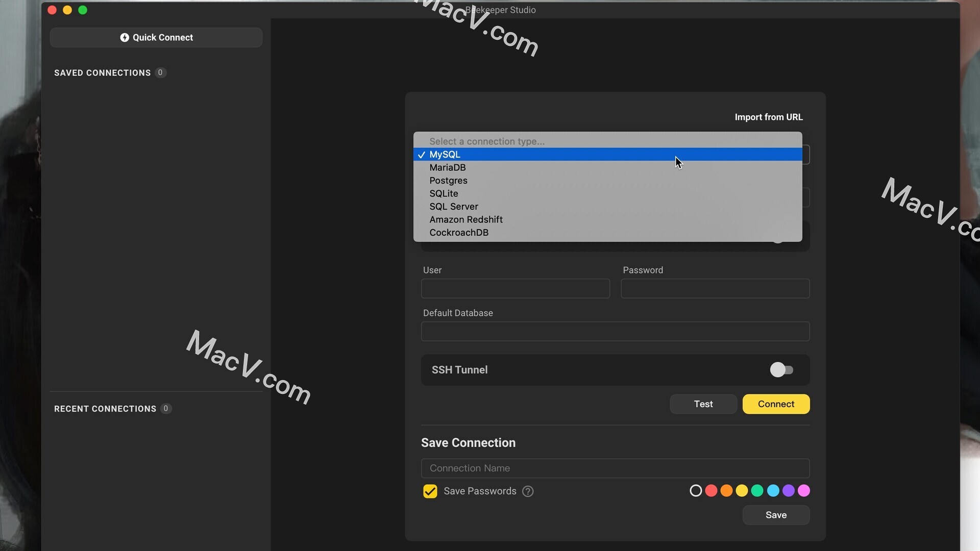Select Amazon Redshift connection type
The height and width of the screenshot is (551, 980).
tap(467, 219)
